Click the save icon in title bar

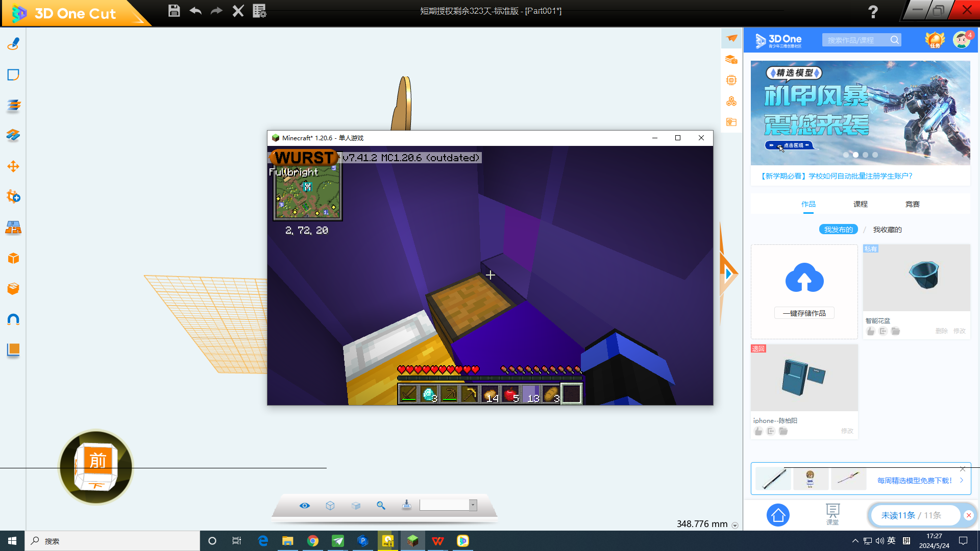pos(174,11)
